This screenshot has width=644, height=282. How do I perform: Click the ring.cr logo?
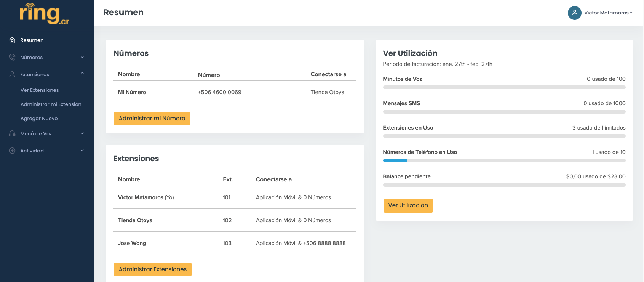click(45, 14)
